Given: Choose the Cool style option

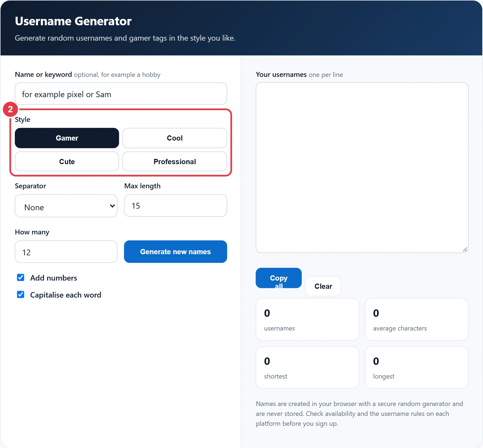Looking at the screenshot, I should (x=175, y=138).
